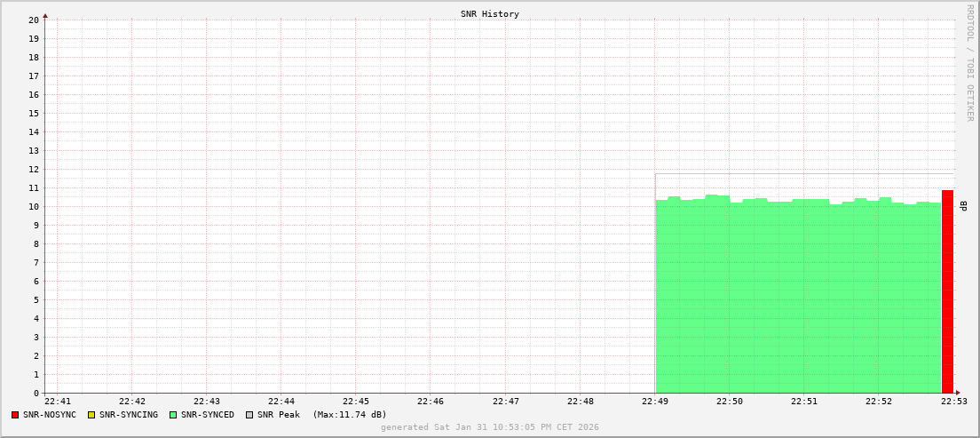Click the red NOSYNC bar in the graph

947,291
